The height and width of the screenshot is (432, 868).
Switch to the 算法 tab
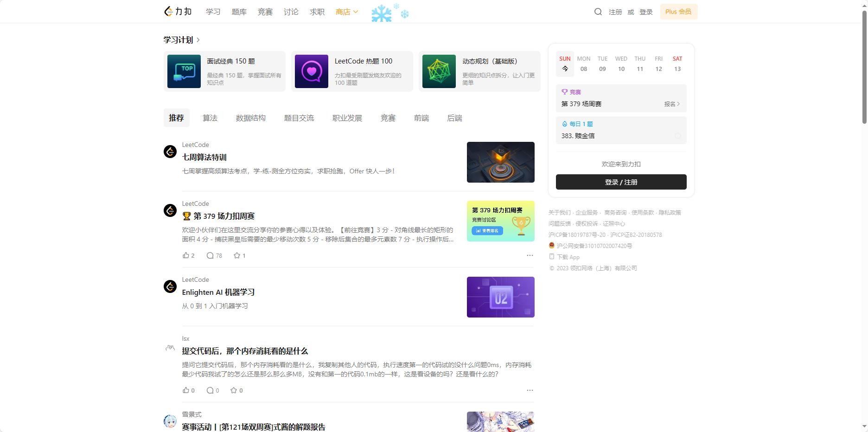(x=210, y=118)
